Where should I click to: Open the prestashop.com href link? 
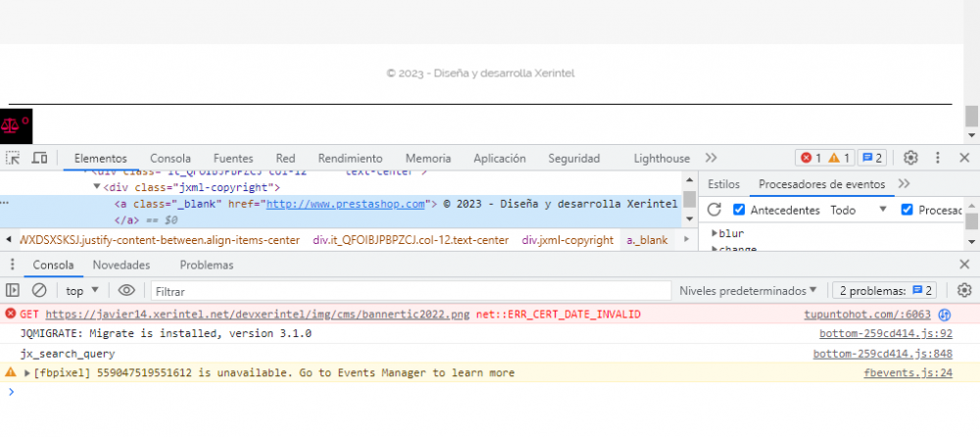point(346,203)
